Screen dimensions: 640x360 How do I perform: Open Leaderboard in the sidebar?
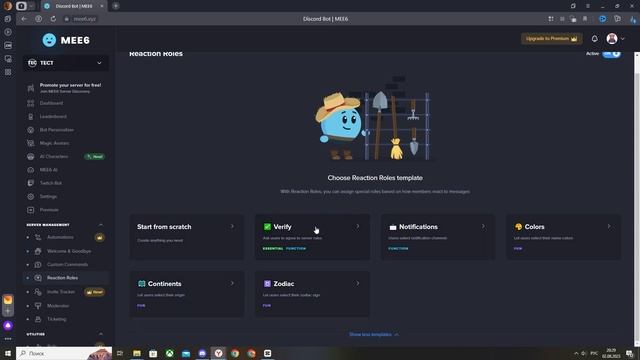click(x=53, y=116)
